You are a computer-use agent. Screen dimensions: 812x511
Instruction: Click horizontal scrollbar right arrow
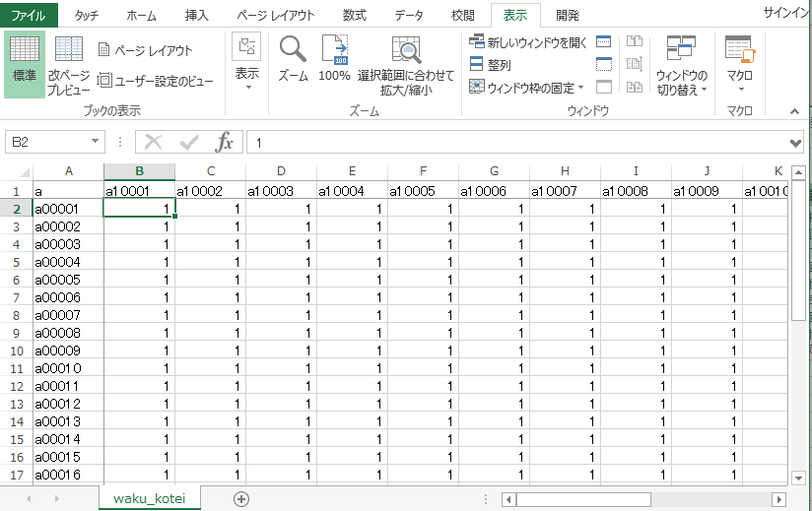[x=778, y=499]
